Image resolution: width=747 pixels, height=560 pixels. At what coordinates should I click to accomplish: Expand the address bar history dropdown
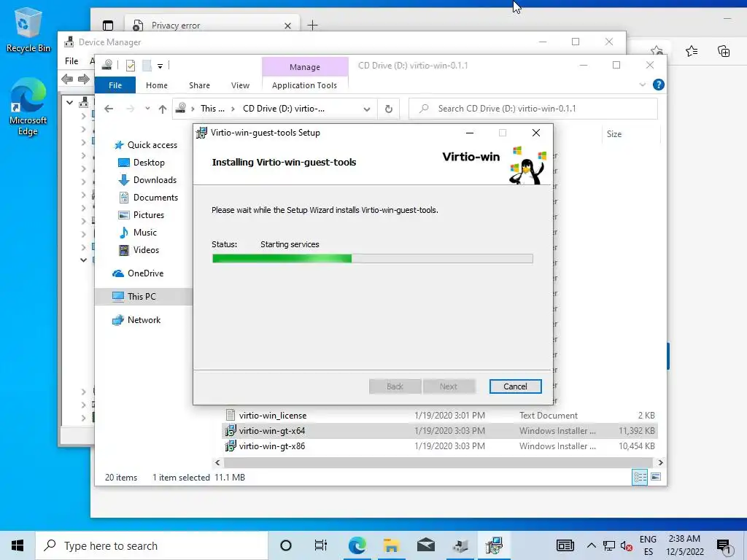(x=367, y=109)
